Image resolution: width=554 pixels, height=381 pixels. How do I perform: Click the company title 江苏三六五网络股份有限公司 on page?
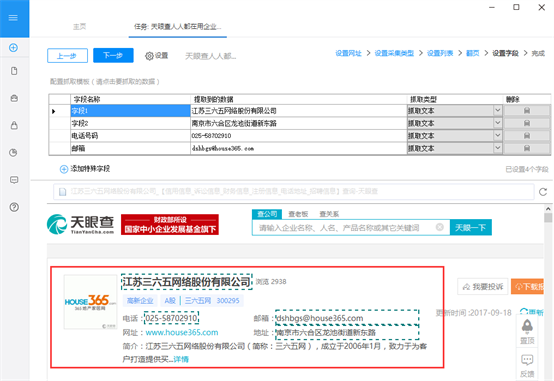point(187,282)
